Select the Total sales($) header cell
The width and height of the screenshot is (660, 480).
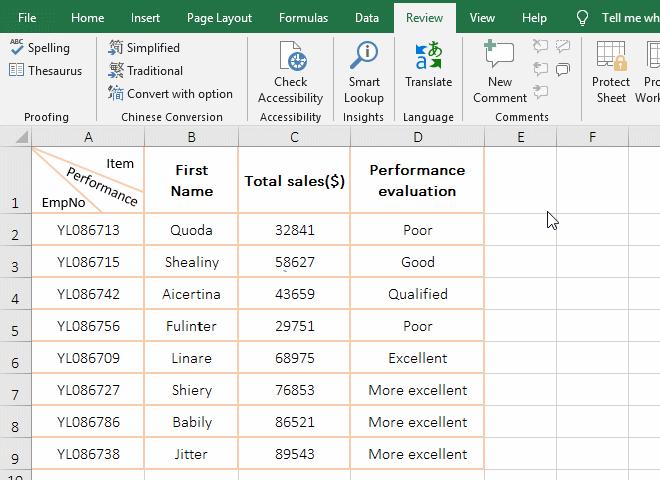(294, 181)
